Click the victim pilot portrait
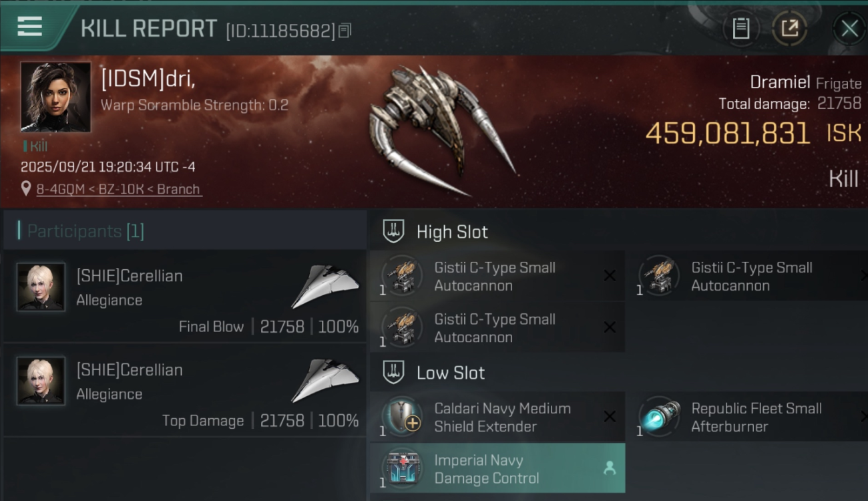This screenshot has width=868, height=501. tap(55, 96)
